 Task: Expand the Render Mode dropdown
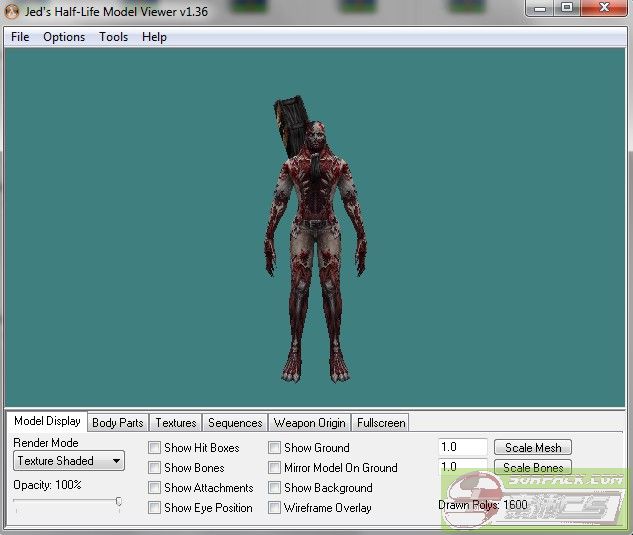(x=69, y=461)
